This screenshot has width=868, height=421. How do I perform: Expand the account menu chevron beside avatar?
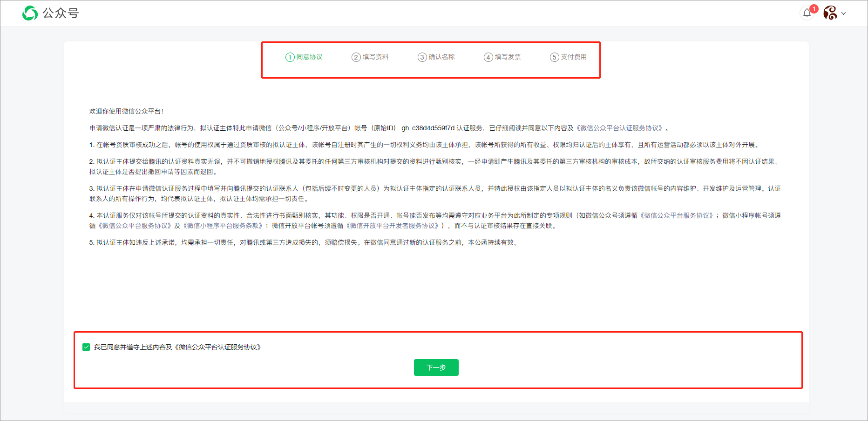(844, 13)
